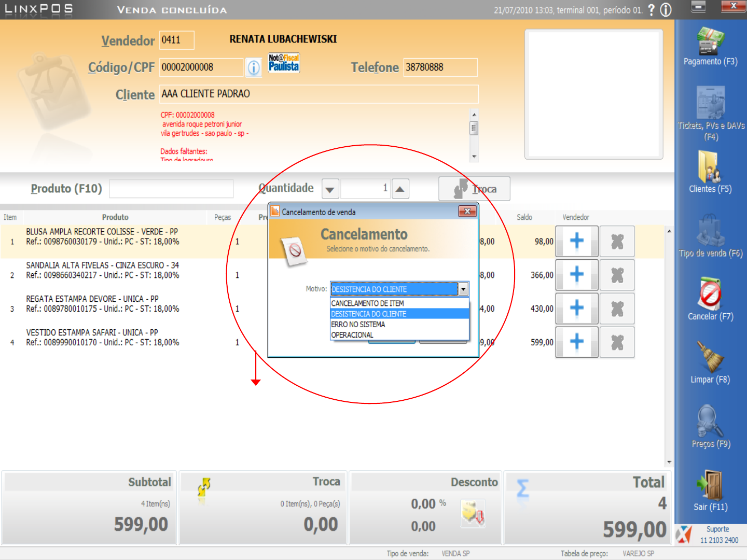
Task: Remove item BLUSA AMPLA with X button
Action: [617, 241]
